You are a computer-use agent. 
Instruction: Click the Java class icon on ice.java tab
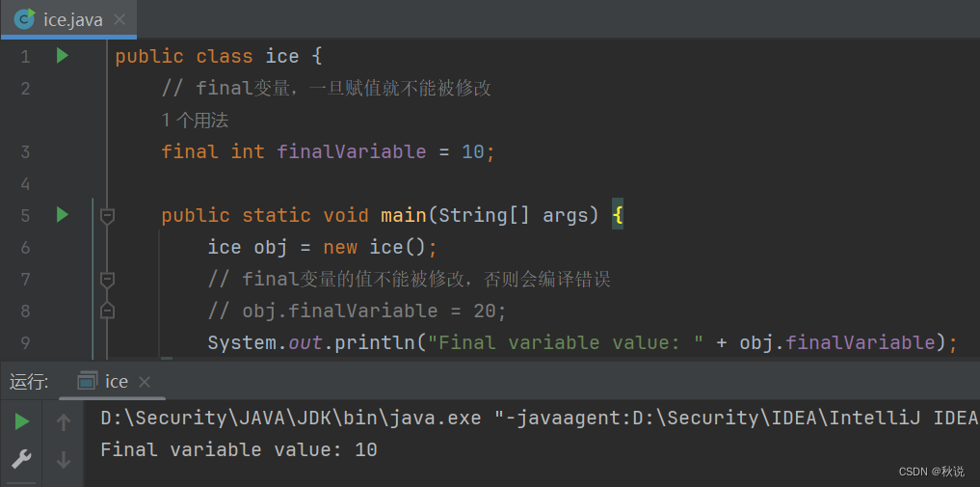coord(24,19)
